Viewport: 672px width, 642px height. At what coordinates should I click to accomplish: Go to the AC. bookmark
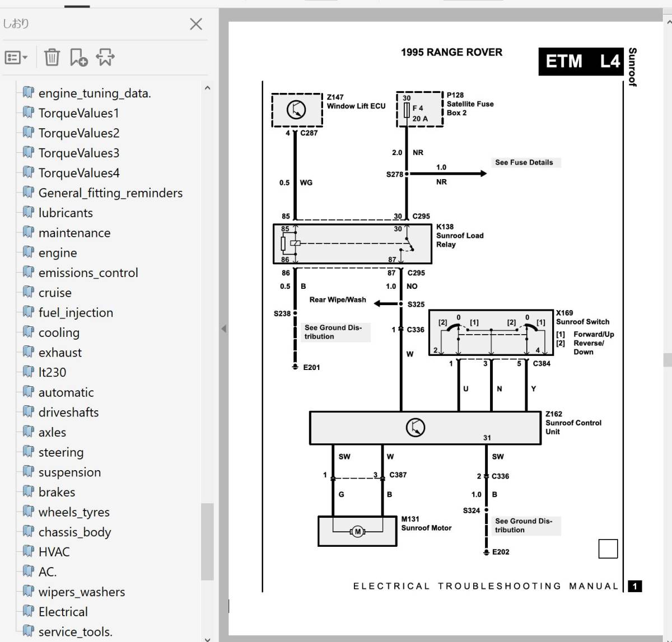tap(48, 572)
